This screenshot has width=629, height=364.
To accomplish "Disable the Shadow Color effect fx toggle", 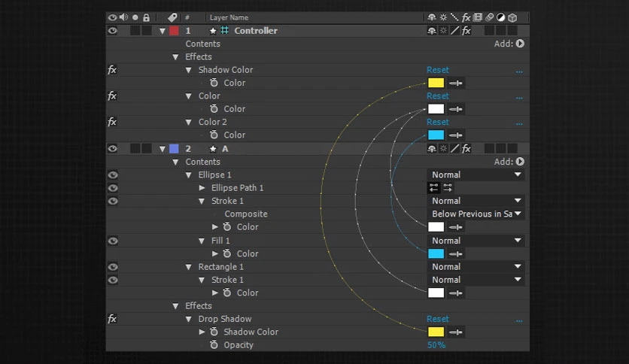I will [x=112, y=70].
